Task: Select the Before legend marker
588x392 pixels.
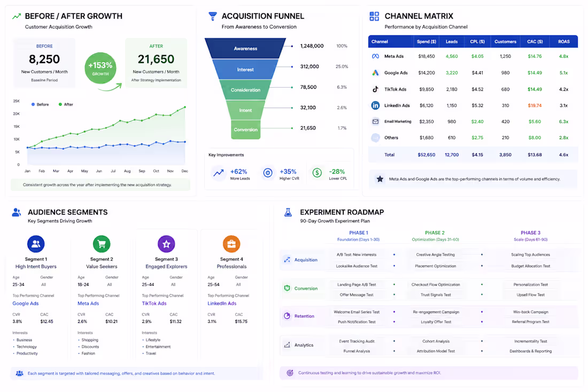Action: 33,104
